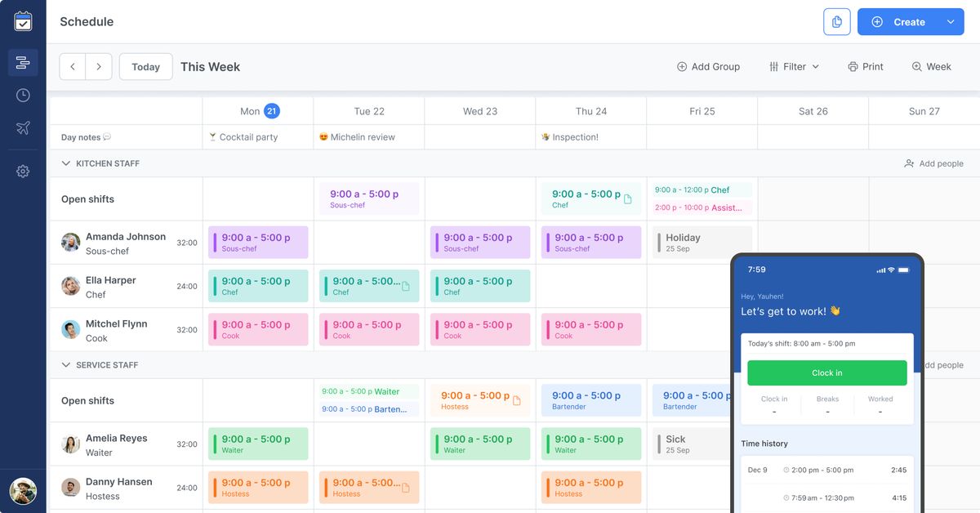Click the Today button
Viewport: 980px width, 513px height.
[145, 67]
